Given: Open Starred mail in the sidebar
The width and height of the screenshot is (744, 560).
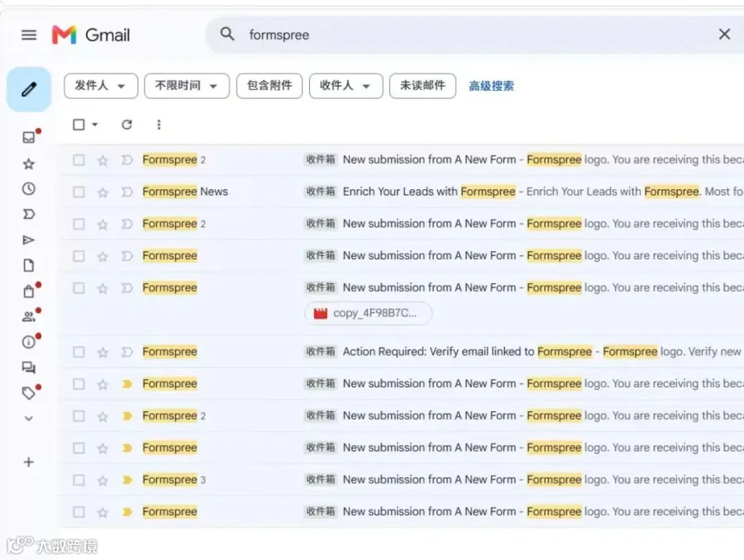Looking at the screenshot, I should (29, 164).
